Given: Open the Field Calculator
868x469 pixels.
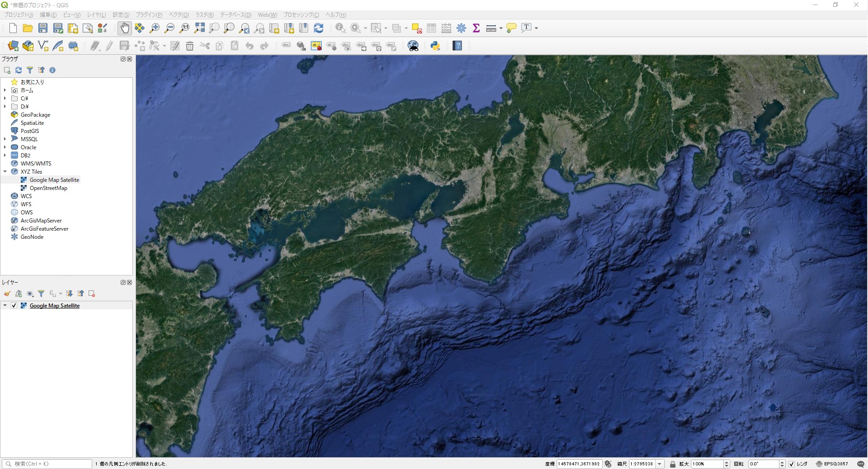Looking at the screenshot, I should [x=446, y=28].
